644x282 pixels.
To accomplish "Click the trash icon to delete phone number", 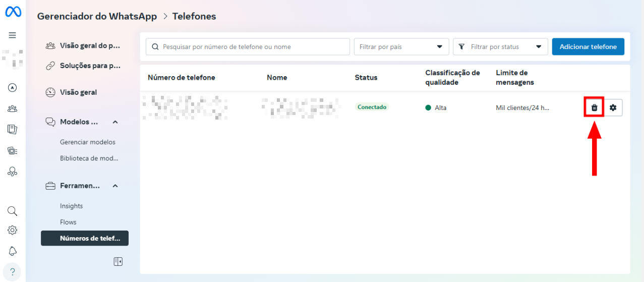I will (x=594, y=107).
